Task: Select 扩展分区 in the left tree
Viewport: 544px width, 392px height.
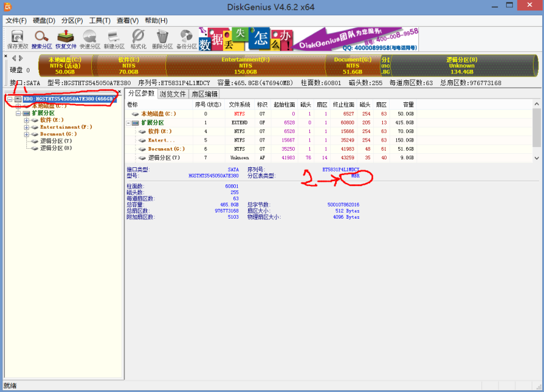Action: [43, 113]
